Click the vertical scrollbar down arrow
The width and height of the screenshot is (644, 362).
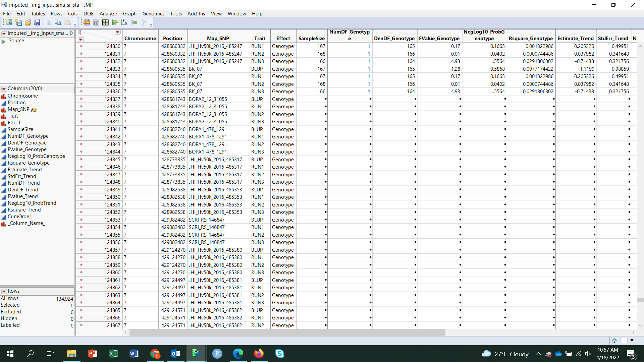tap(640, 325)
